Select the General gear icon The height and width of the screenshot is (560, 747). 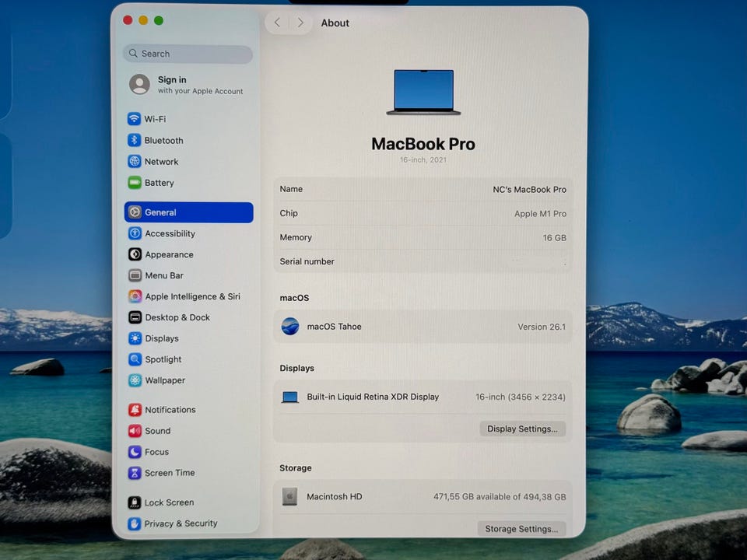135,212
